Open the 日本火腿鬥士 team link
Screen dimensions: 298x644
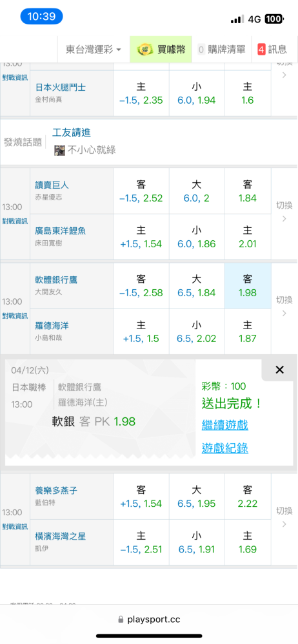(61, 88)
